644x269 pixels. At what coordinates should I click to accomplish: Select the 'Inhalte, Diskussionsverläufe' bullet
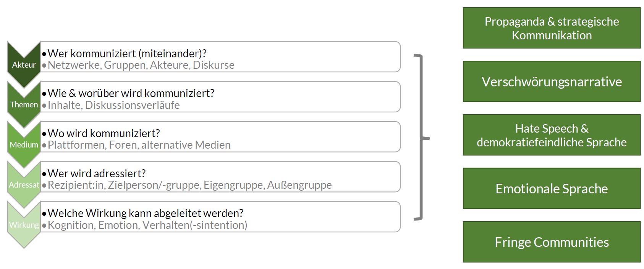click(113, 105)
